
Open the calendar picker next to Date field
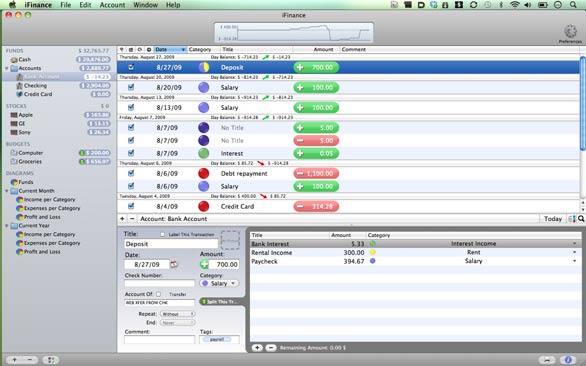(174, 264)
